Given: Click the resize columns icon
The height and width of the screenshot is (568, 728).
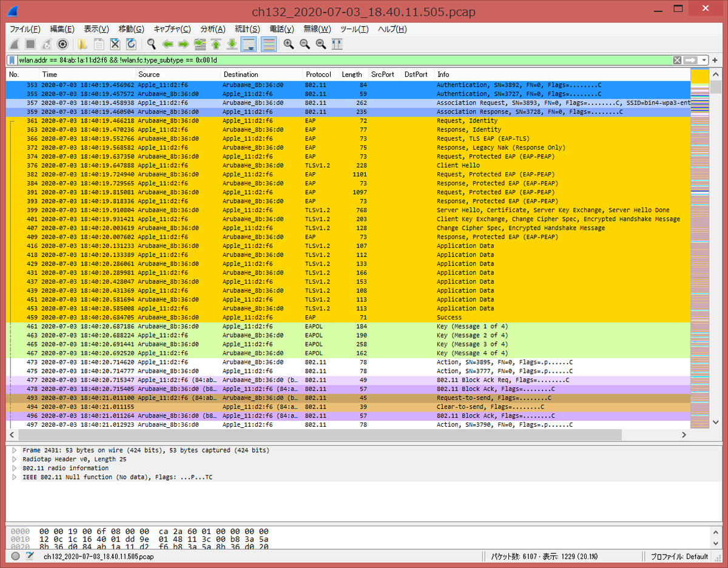Looking at the screenshot, I should [x=337, y=44].
